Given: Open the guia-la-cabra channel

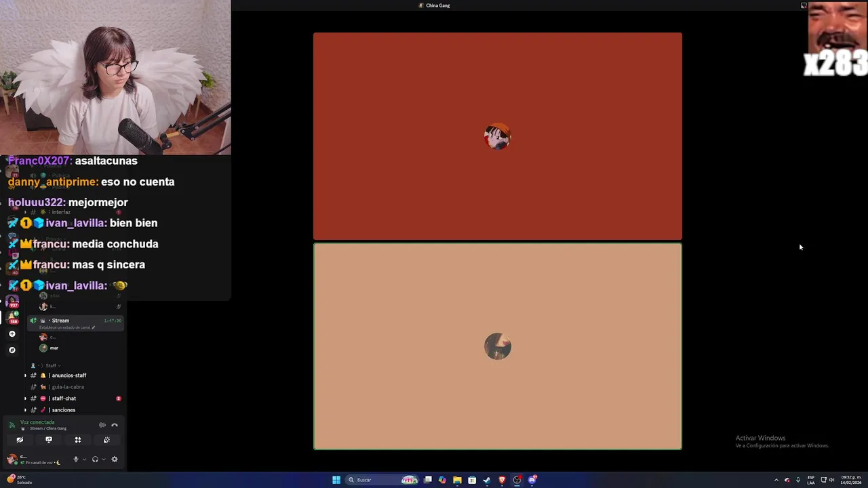Looking at the screenshot, I should coord(68,387).
